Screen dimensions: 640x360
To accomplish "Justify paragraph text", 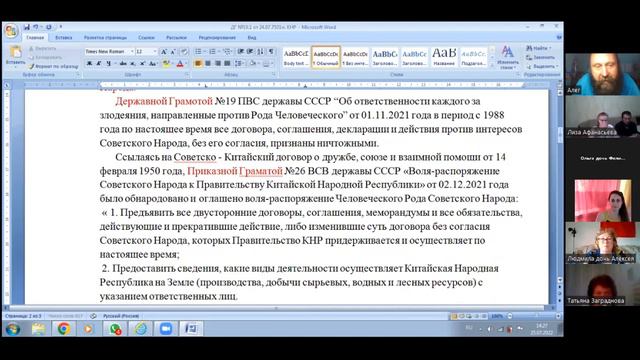I will 227,63.
